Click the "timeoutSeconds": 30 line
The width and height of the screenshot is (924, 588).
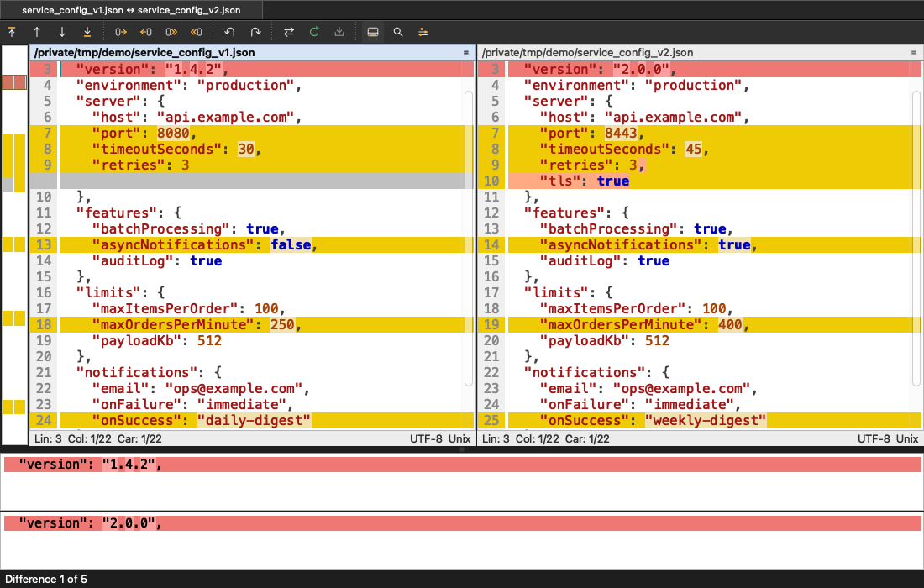click(x=267, y=149)
